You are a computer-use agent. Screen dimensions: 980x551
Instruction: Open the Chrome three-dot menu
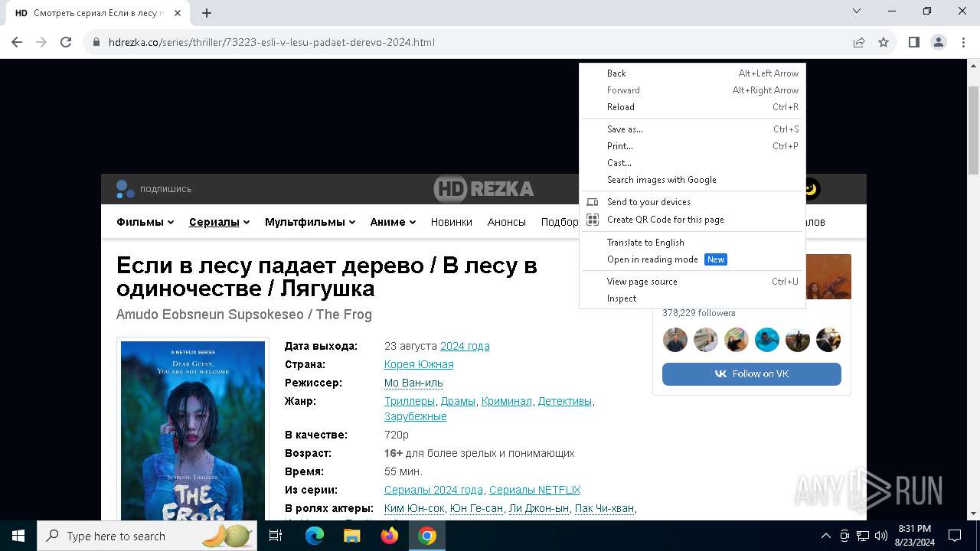pyautogui.click(x=962, y=42)
